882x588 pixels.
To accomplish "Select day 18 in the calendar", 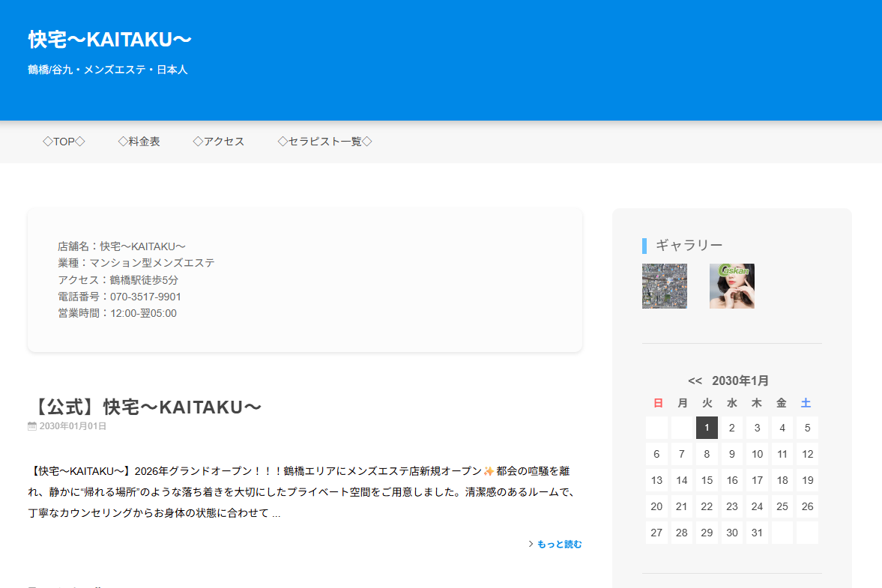I will [x=782, y=481].
